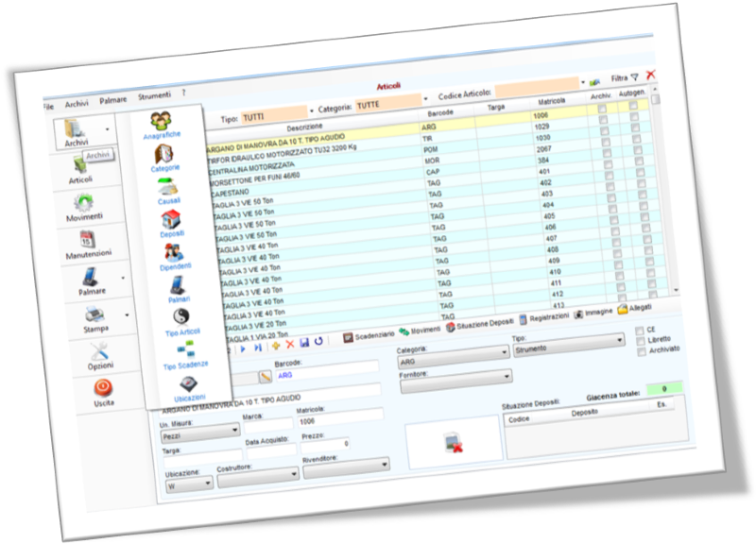This screenshot has width=756, height=544.
Task: Open the Tipo TUTTI filter dropdown
Action: pos(312,110)
